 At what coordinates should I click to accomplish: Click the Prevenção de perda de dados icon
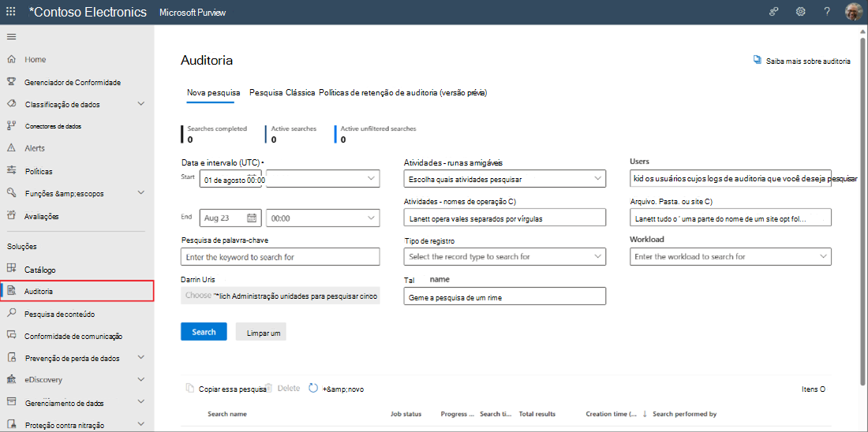tap(11, 358)
